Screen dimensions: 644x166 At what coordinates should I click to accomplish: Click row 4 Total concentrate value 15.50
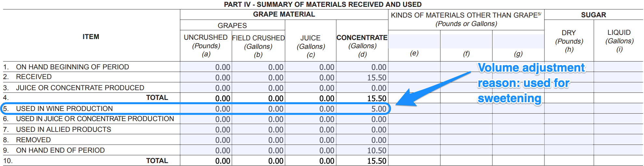pos(362,98)
